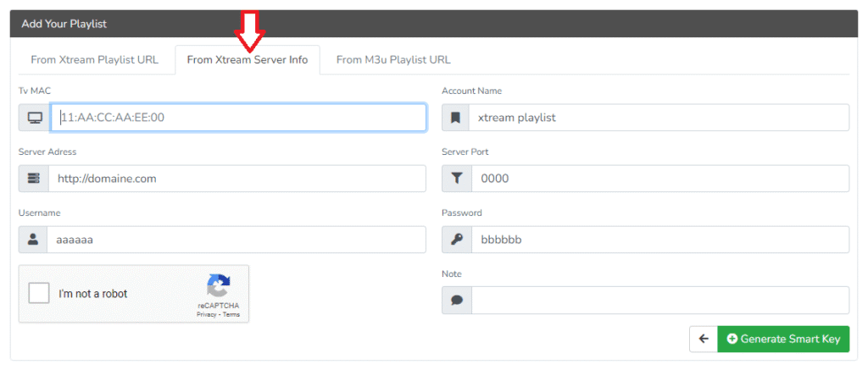The image size is (868, 370).
Task: Click the empty Note text field
Action: pyautogui.click(x=659, y=301)
